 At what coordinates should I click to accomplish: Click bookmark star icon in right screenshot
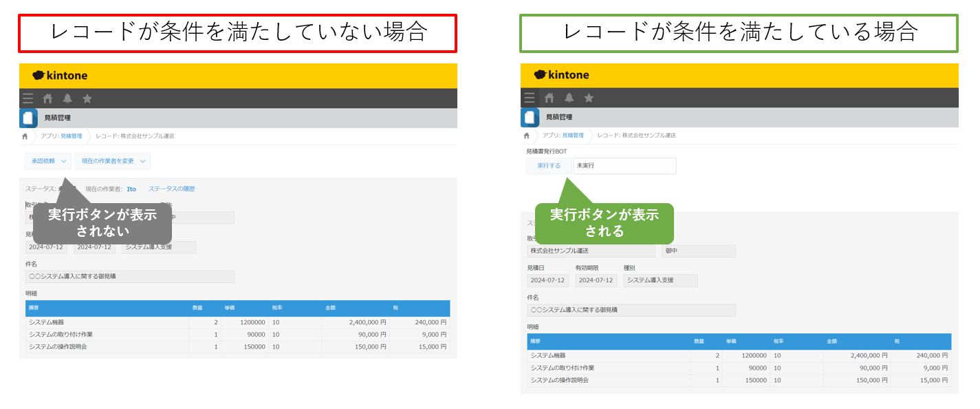tap(589, 98)
